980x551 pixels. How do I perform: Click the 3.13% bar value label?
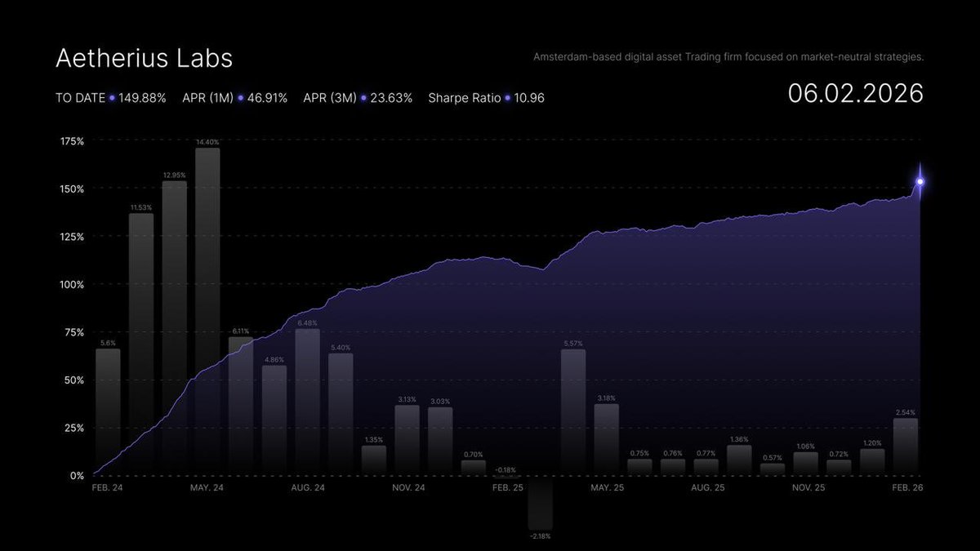(x=408, y=400)
